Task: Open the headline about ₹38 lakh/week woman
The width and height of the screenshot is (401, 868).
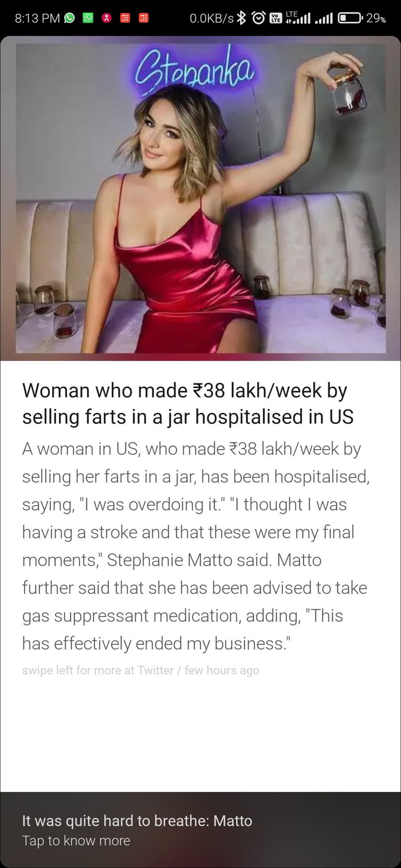Action: coord(188,403)
